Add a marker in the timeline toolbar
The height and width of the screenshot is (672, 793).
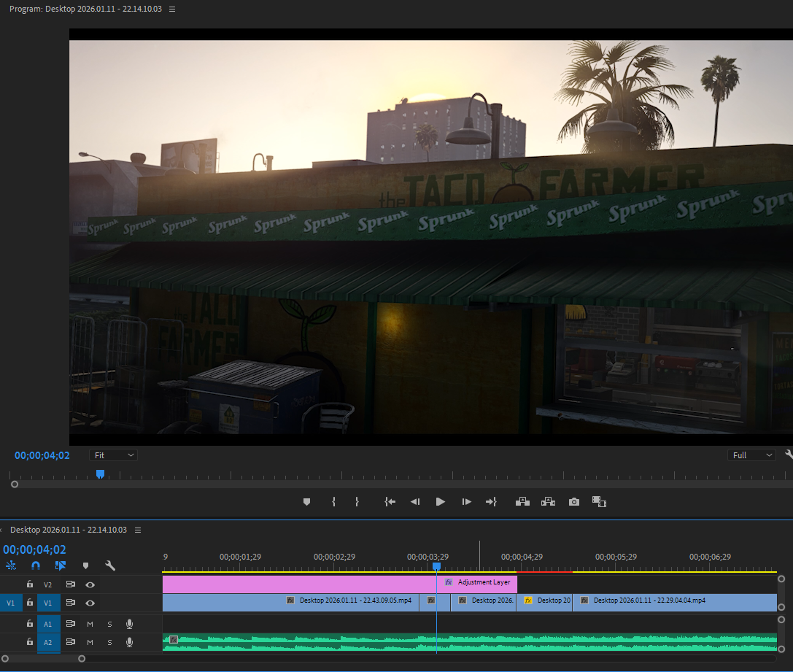(85, 565)
